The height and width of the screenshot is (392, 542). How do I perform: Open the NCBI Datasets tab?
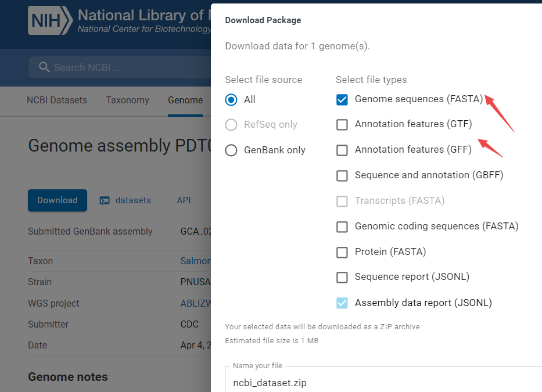57,100
